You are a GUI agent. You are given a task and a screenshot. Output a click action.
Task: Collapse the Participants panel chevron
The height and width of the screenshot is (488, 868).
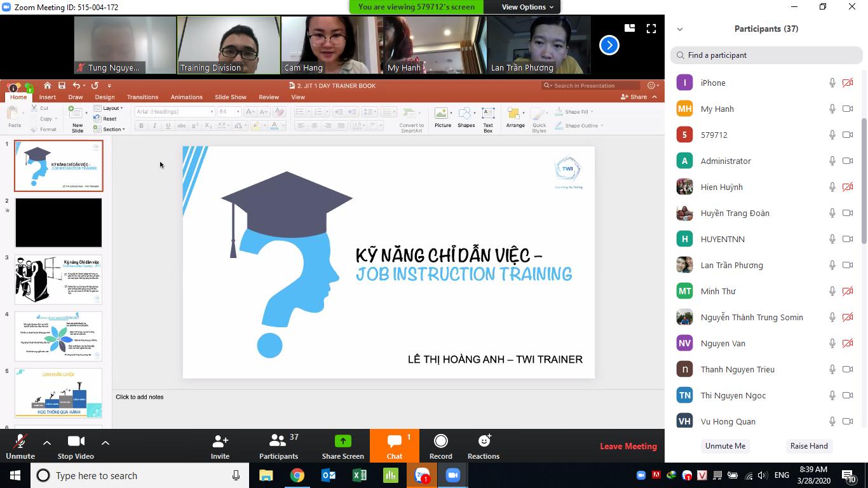pyautogui.click(x=680, y=29)
